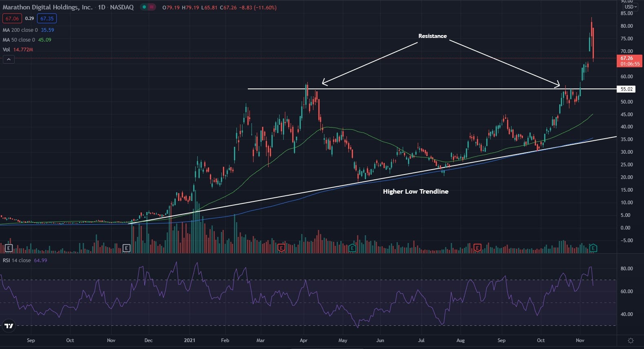
Task: Click the Jul label on time axis
Action: pyautogui.click(x=421, y=340)
